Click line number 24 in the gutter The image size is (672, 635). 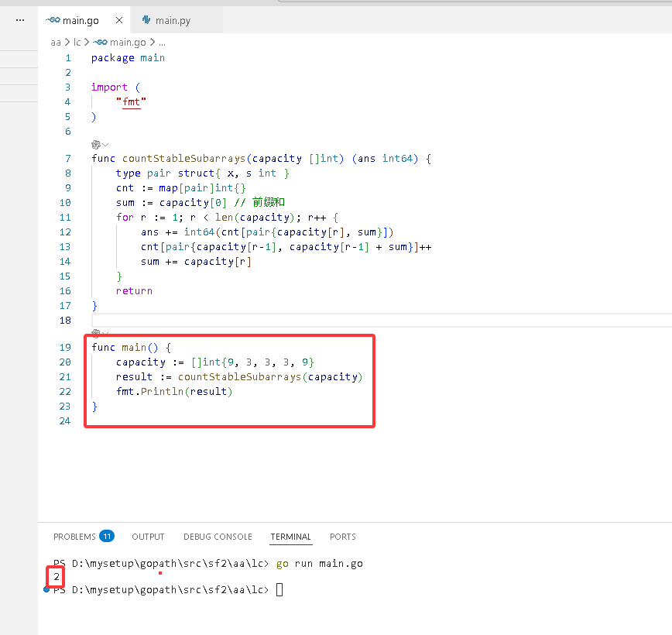coord(65,421)
